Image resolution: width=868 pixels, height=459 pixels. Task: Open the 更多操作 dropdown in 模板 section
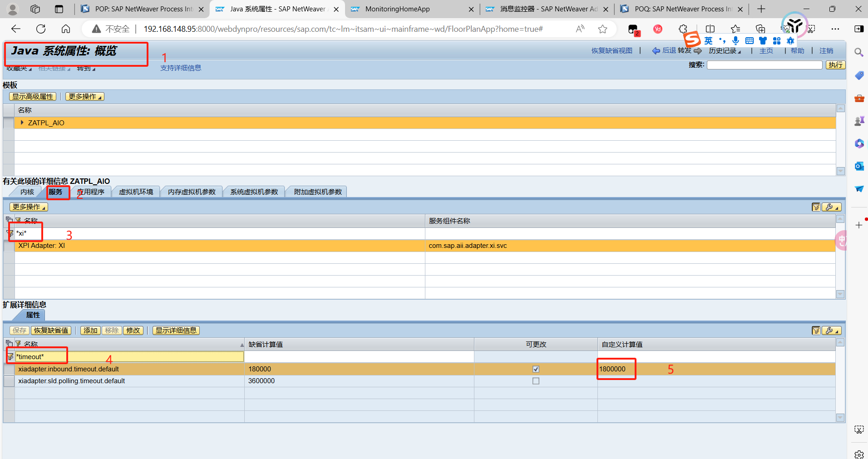[x=85, y=97]
